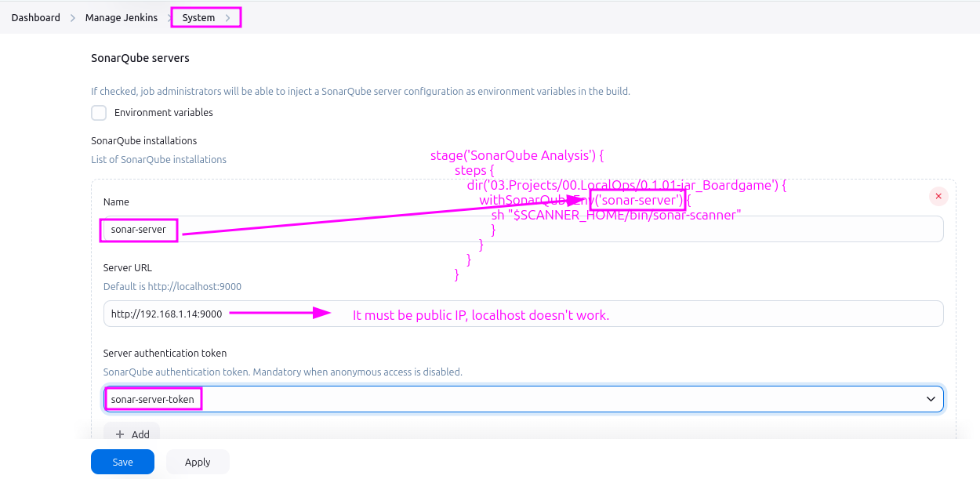
Task: Click the SonarQube servers section heading
Action: tap(140, 58)
